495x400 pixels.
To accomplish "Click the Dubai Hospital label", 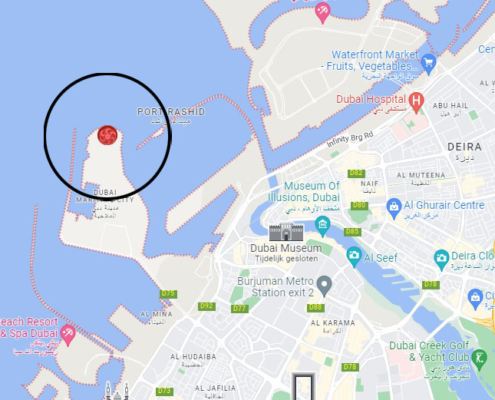I will click(371, 99).
